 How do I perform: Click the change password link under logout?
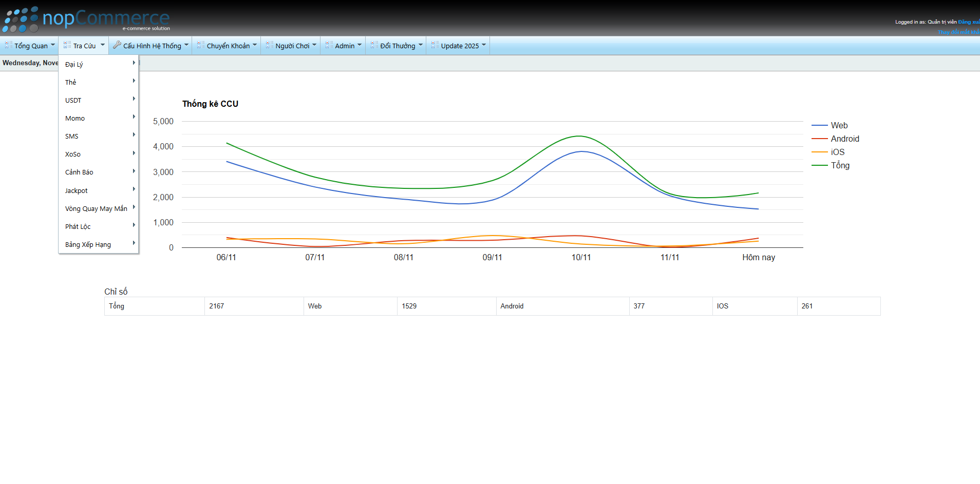pos(958,32)
